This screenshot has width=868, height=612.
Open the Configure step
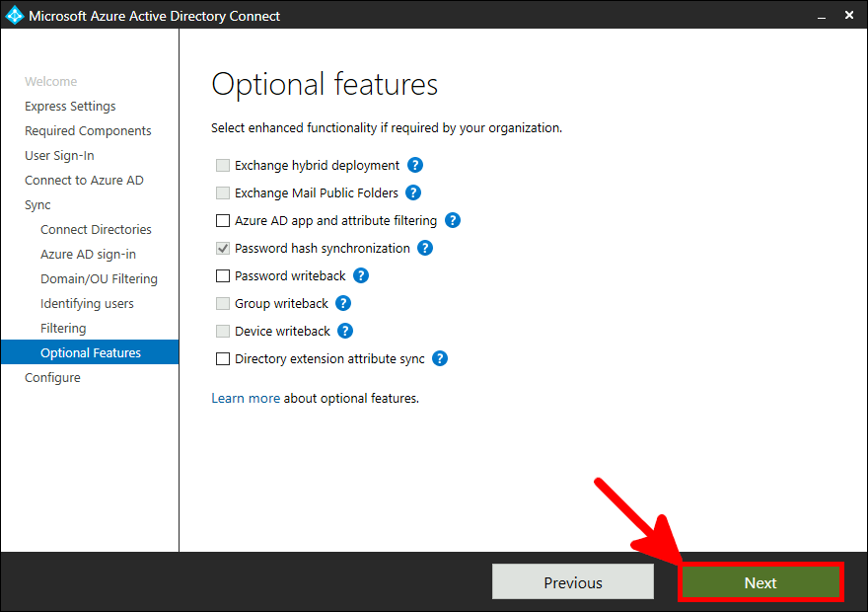point(52,377)
